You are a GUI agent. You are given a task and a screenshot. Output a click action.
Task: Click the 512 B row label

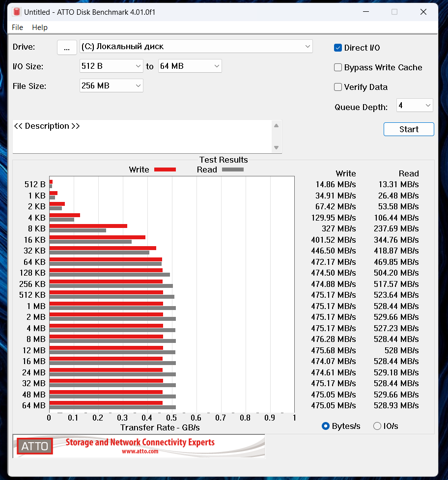pyautogui.click(x=35, y=185)
